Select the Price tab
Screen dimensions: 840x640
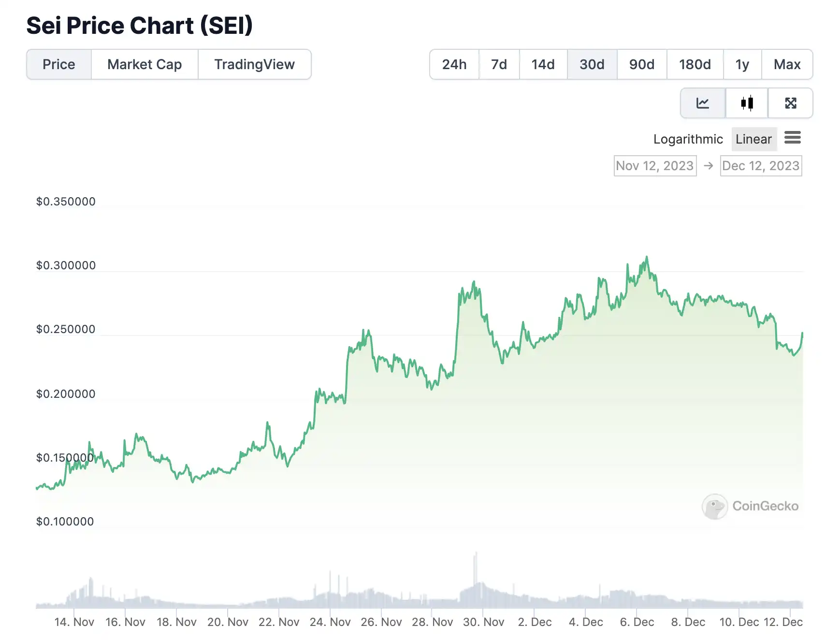pyautogui.click(x=59, y=64)
